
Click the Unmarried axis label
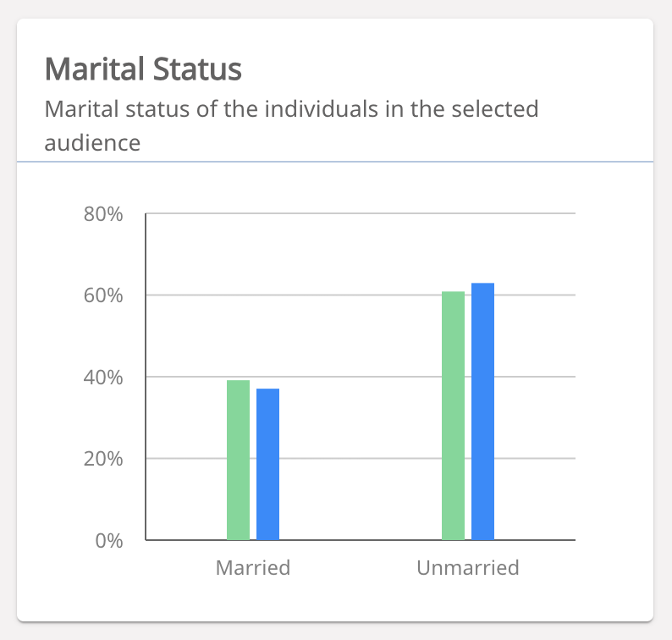467,567
